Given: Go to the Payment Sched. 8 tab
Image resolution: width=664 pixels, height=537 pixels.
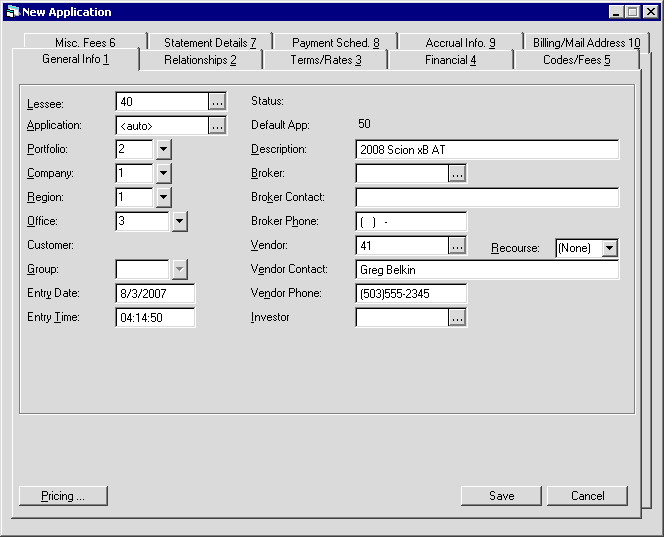Looking at the screenshot, I should (335, 42).
